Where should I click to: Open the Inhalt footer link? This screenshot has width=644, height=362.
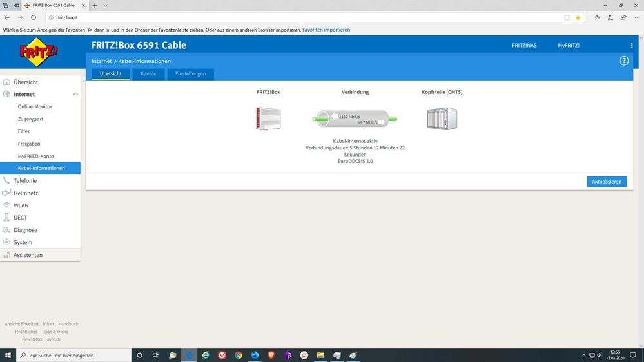click(48, 324)
